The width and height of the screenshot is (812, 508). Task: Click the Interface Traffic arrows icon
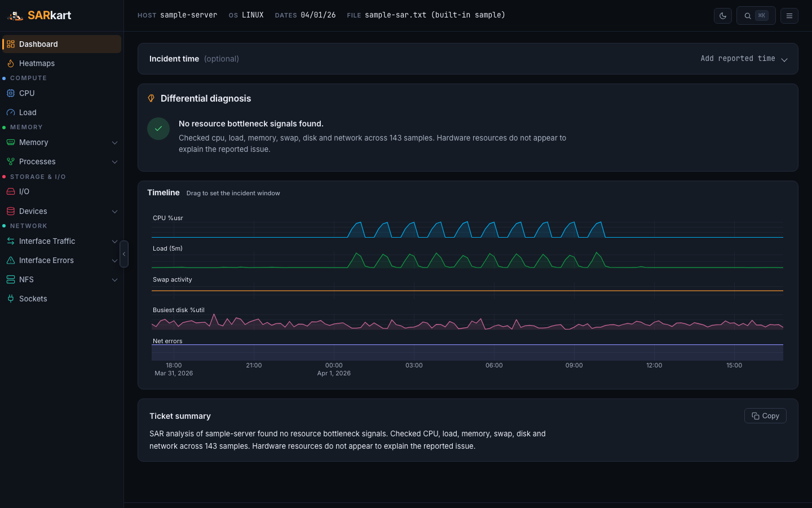[11, 241]
